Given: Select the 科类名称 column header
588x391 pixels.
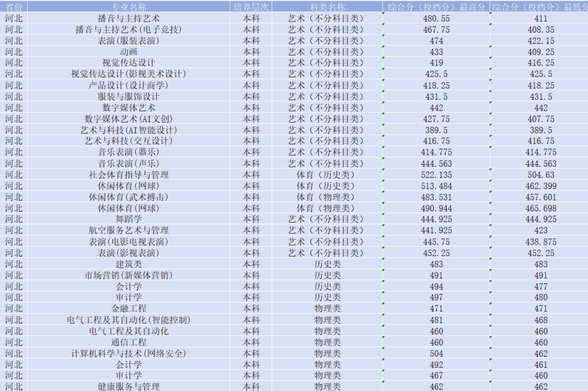Looking at the screenshot, I should 327,7.
